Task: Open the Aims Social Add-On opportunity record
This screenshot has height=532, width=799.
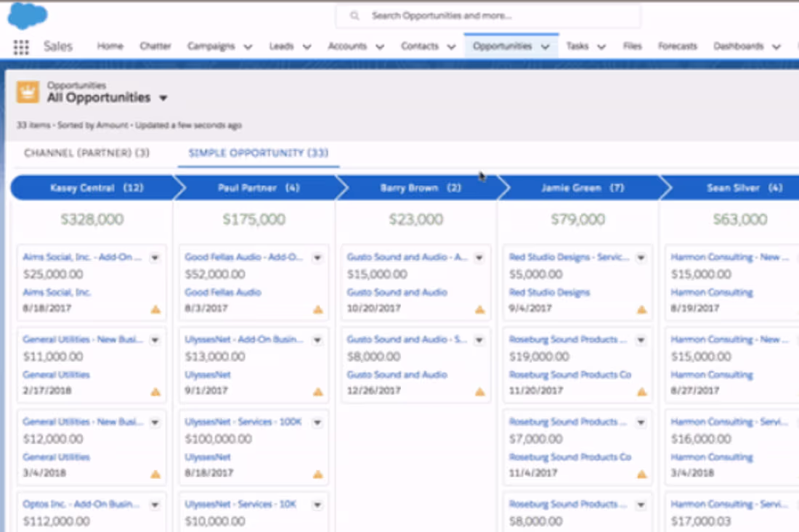Action: coord(83,257)
